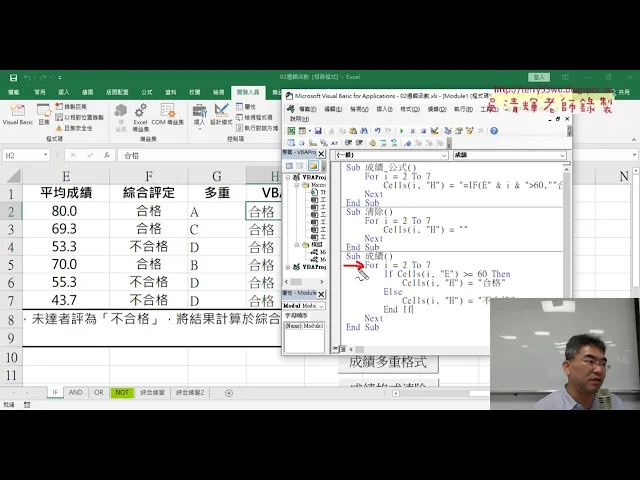The image size is (640, 480).
Task: Open Project Explorer from VBA toolbar
Action: 448,131
